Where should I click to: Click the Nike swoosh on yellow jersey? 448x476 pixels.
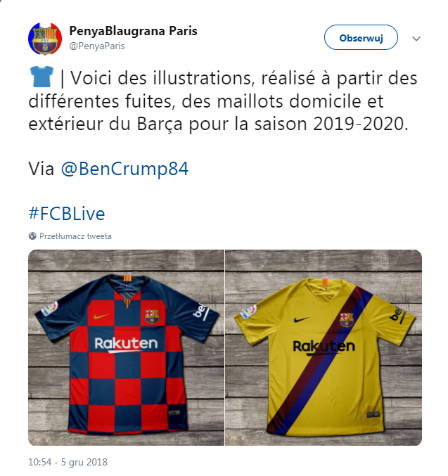tap(301, 319)
